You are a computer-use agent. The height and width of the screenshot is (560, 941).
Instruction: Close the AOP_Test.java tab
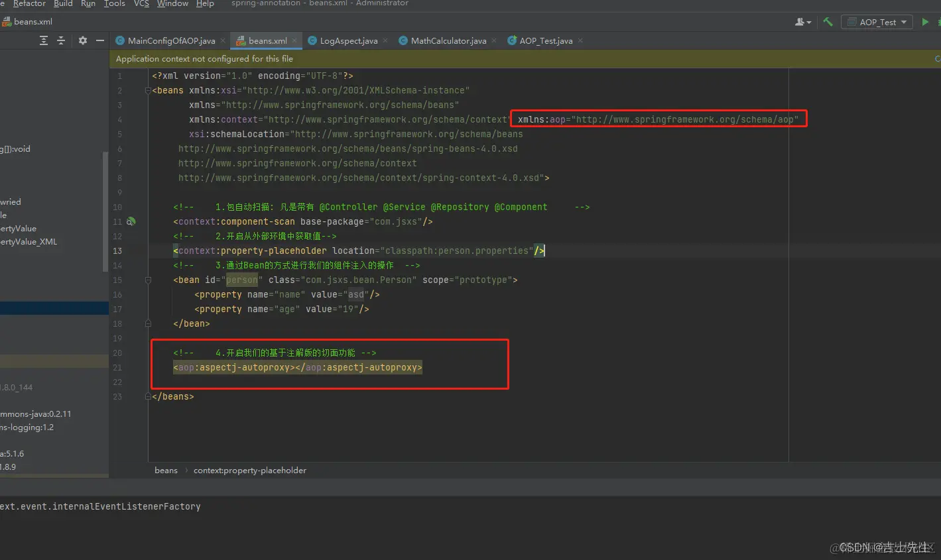coord(580,41)
